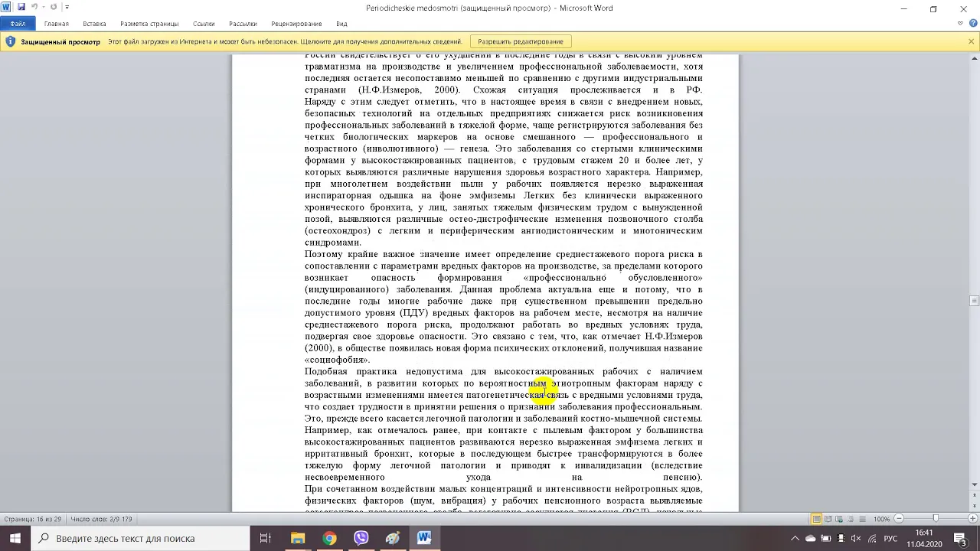Open Viber from taskbar
Viewport: 980px width, 551px height.
[x=361, y=538]
